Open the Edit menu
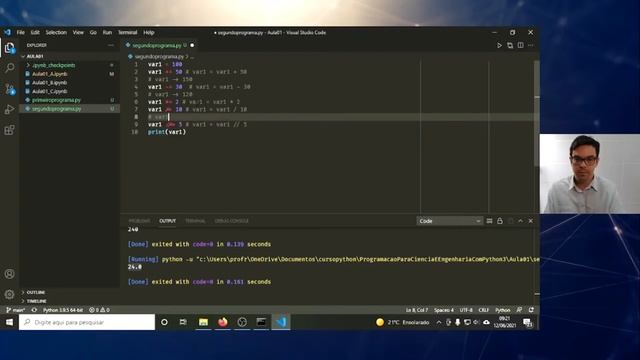This screenshot has width=640, height=360. pyautogui.click(x=35, y=32)
